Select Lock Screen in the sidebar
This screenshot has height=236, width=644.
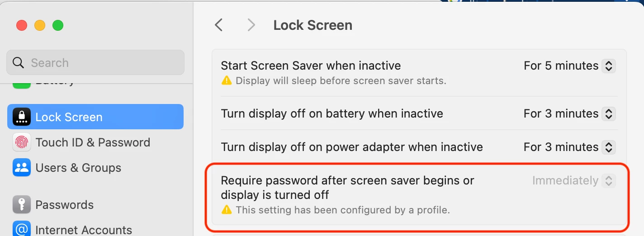pos(95,117)
